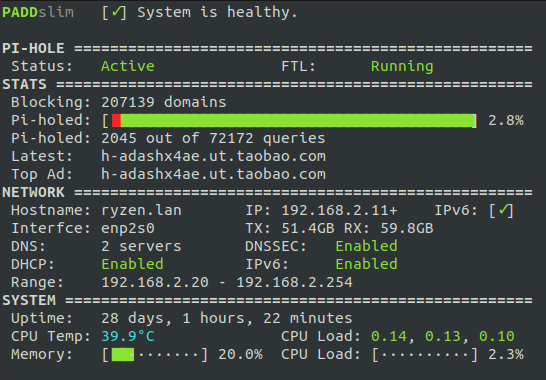Click the 'Uptime:' label
This screenshot has height=380, width=546.
tap(42, 319)
